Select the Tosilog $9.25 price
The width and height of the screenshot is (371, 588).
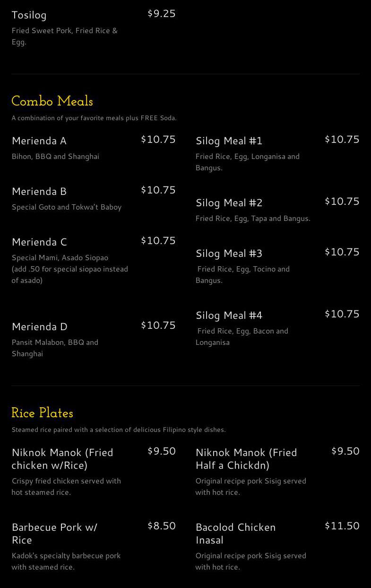pos(161,14)
